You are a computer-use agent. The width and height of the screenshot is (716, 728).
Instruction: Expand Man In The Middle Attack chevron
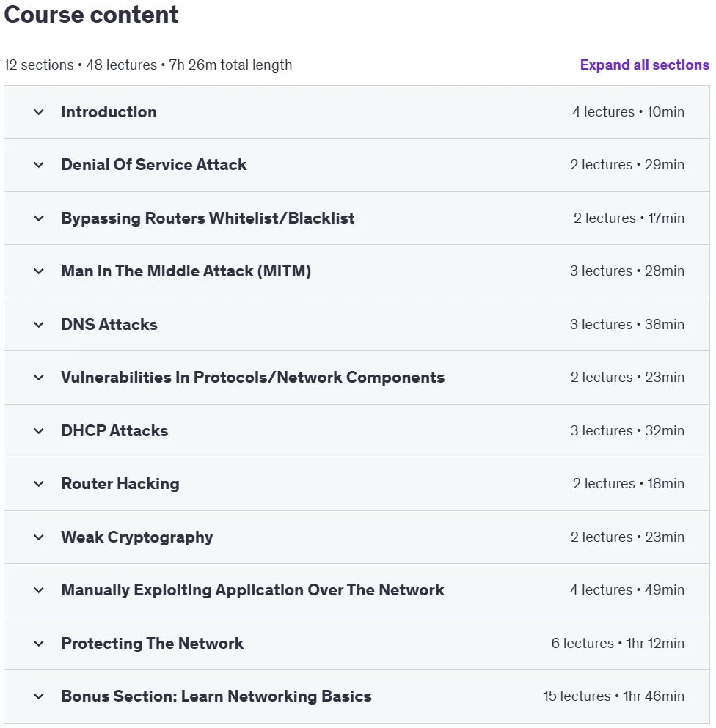pyautogui.click(x=39, y=271)
